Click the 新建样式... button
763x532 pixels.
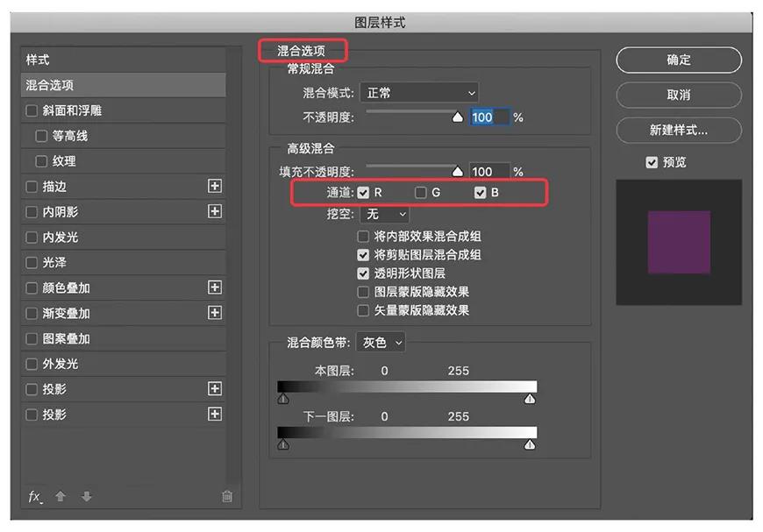[x=678, y=130]
